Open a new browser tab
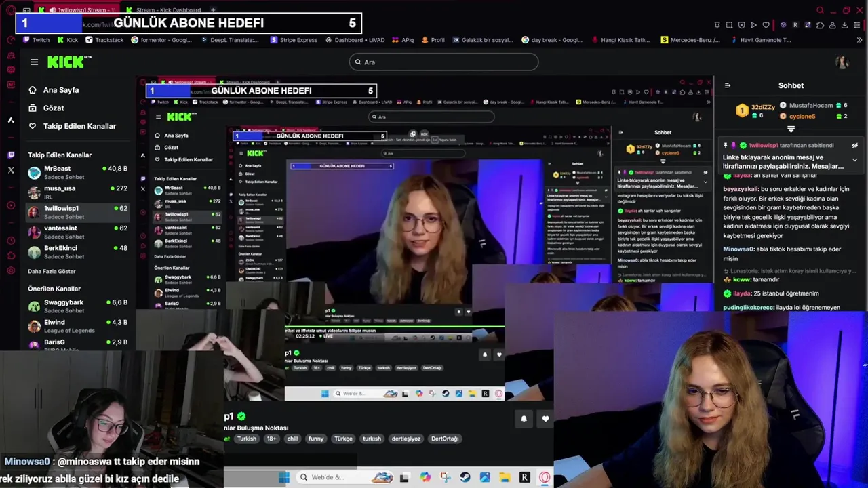The height and width of the screenshot is (488, 868). (213, 10)
